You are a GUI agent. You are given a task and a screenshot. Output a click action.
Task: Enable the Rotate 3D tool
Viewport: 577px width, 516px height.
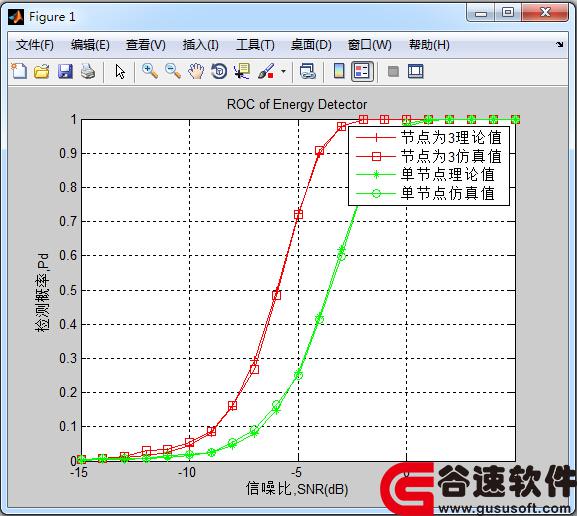pyautogui.click(x=219, y=71)
